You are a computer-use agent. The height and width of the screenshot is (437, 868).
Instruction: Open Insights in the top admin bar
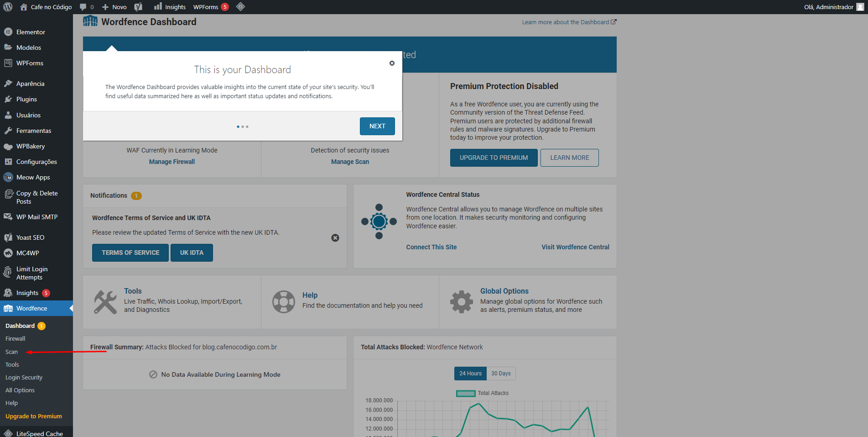coord(170,7)
